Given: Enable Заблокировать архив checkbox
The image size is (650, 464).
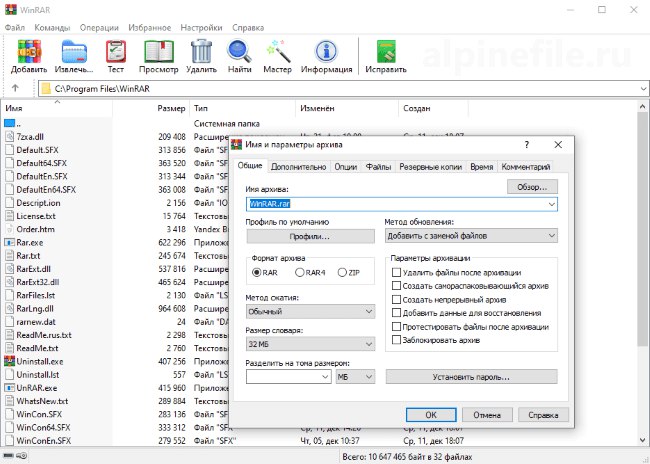Looking at the screenshot, I should point(396,340).
